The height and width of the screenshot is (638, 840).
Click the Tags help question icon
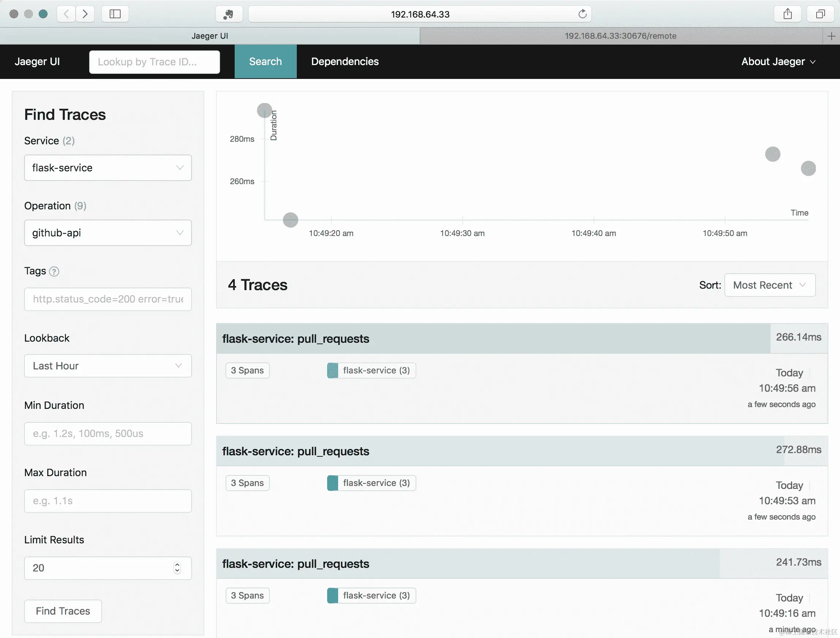pos(54,271)
